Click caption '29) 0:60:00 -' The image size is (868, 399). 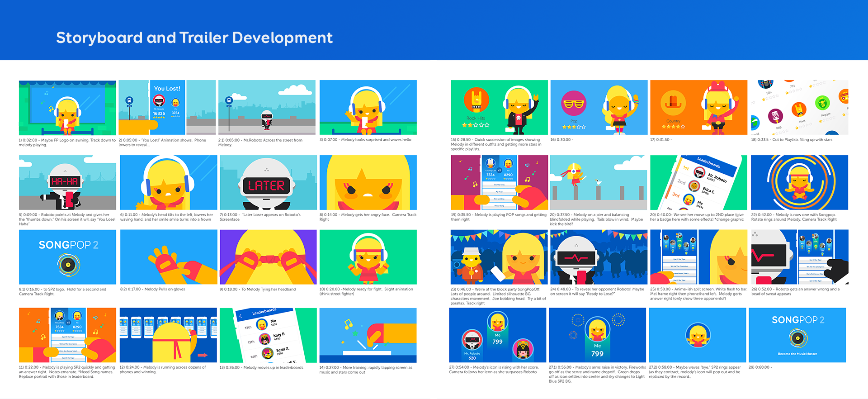tap(760, 367)
